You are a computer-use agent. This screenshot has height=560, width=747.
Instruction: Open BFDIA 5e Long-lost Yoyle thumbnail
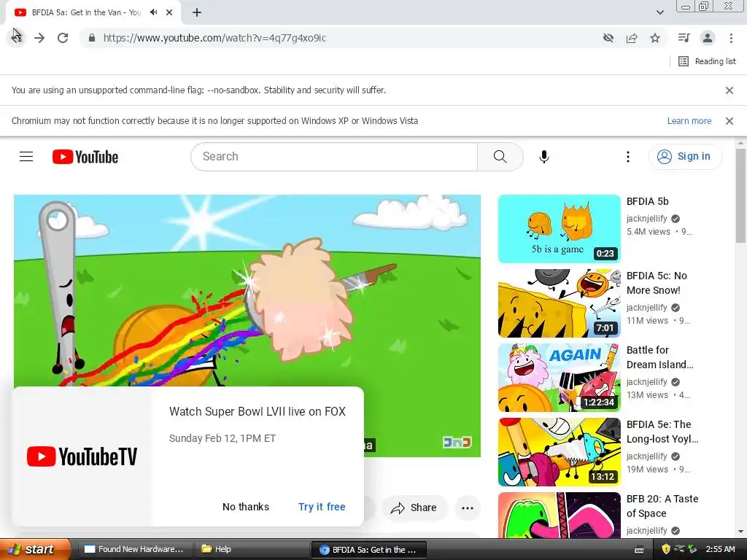pos(560,452)
